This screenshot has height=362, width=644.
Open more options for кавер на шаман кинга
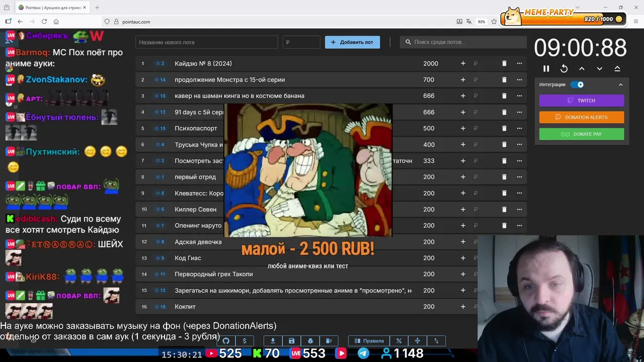[519, 96]
